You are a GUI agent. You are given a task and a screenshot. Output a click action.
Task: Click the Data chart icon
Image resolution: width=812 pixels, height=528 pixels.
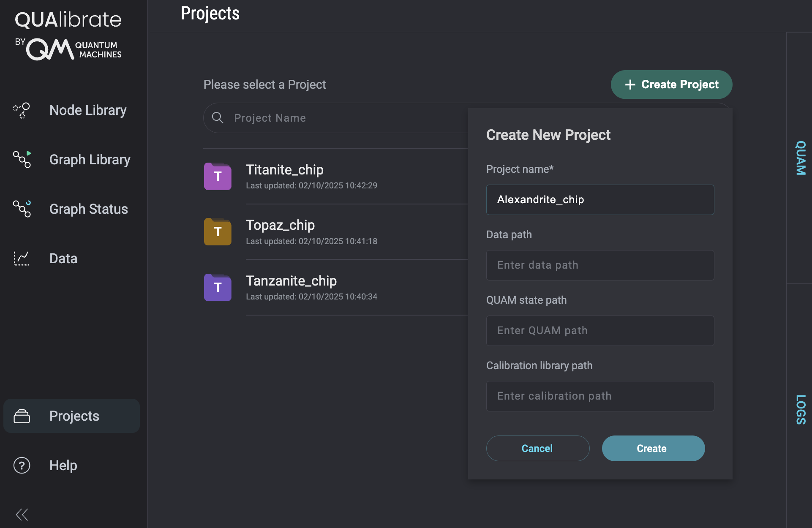click(x=22, y=258)
